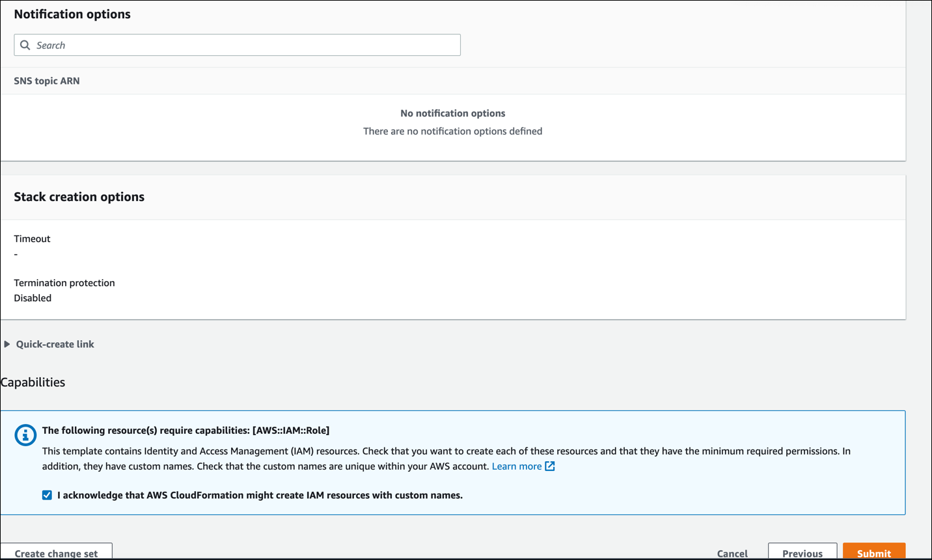Click the No notification options empty message
Viewport: 932px width, 560px height.
pos(452,113)
